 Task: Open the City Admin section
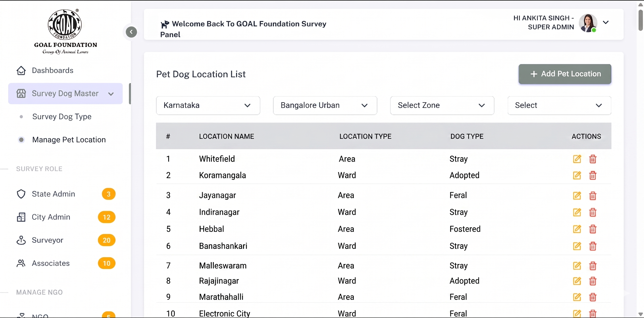(65, 217)
